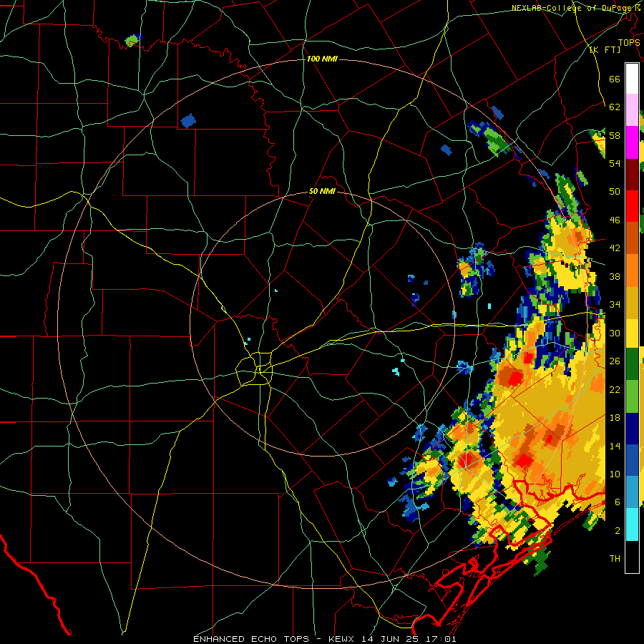
Task: Select the navy blue legend swatch
Action: pyautogui.click(x=632, y=428)
